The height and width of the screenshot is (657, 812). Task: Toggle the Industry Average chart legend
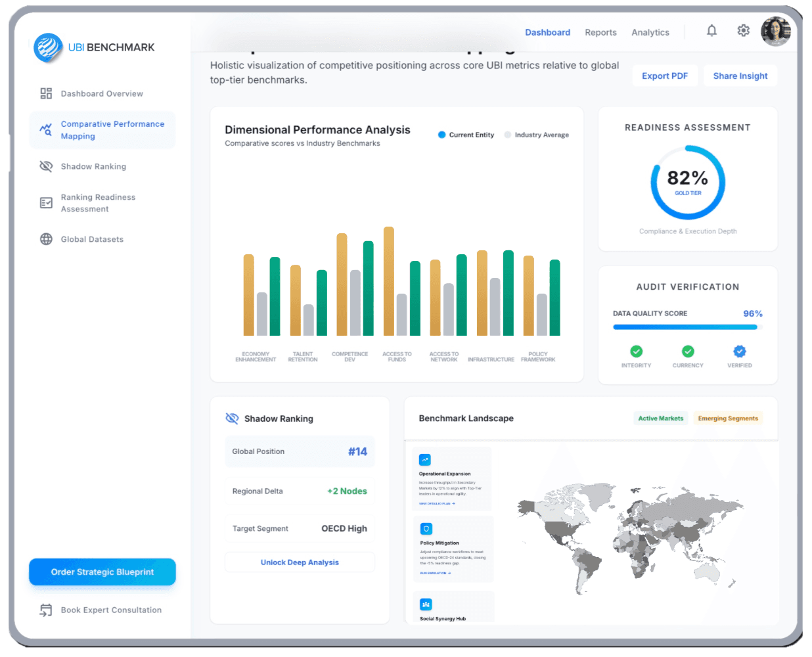pyautogui.click(x=537, y=135)
